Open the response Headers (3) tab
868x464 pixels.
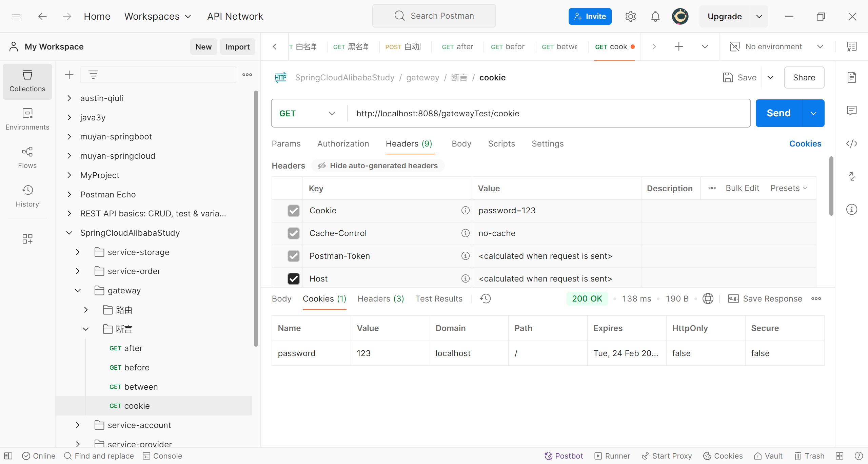click(380, 298)
